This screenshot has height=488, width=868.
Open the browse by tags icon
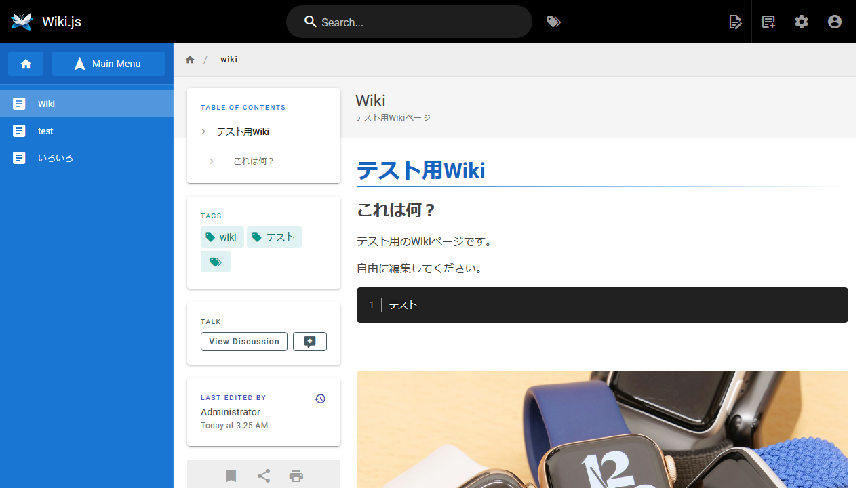pyautogui.click(x=554, y=22)
